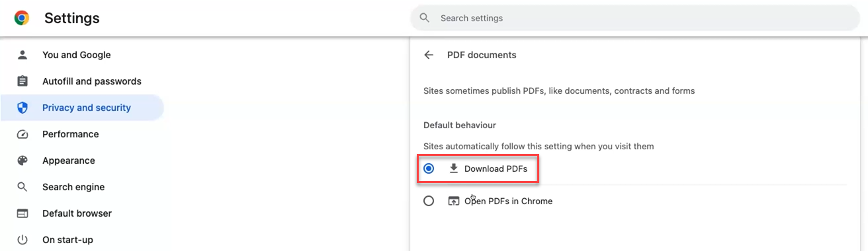Open Privacy and security section
868x251 pixels.
(82, 108)
